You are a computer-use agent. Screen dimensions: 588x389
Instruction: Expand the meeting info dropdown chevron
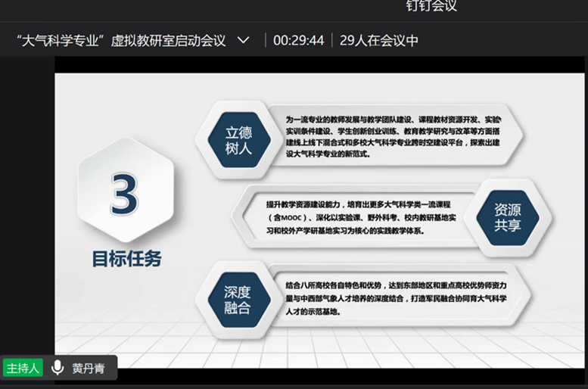[243, 40]
